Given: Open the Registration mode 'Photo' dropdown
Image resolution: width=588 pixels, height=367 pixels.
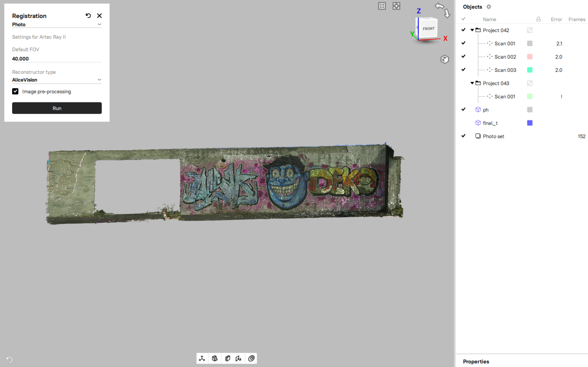Looking at the screenshot, I should point(57,24).
